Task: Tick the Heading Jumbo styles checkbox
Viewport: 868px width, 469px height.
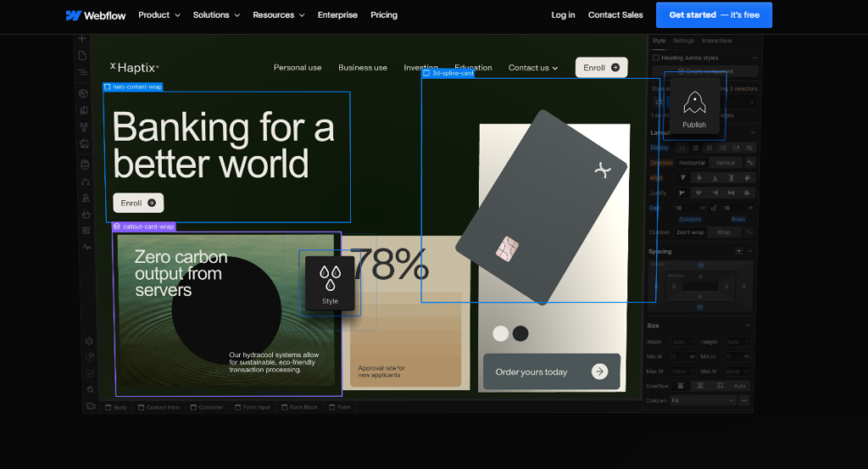Action: coord(656,58)
